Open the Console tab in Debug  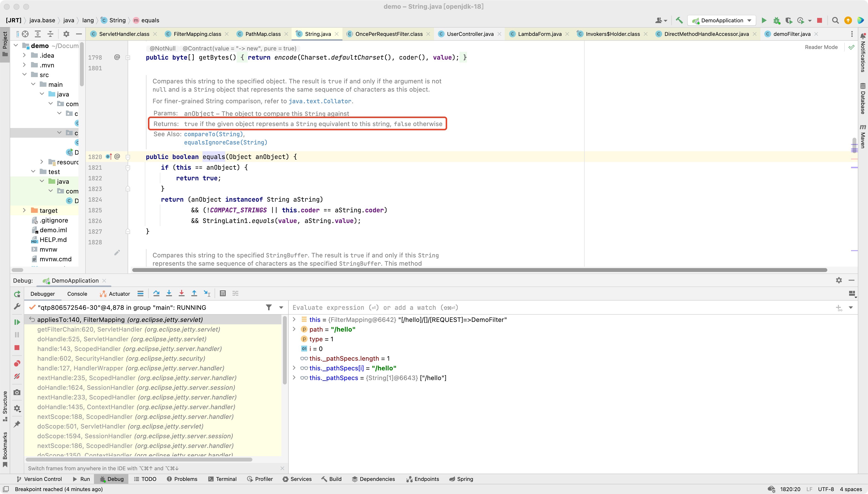(x=77, y=294)
